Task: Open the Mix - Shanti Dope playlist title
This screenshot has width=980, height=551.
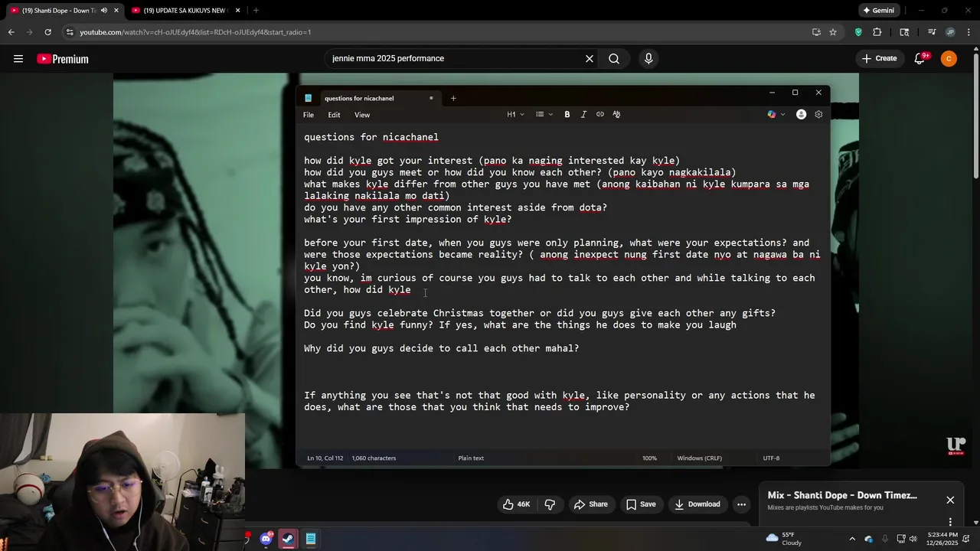Action: [842, 495]
